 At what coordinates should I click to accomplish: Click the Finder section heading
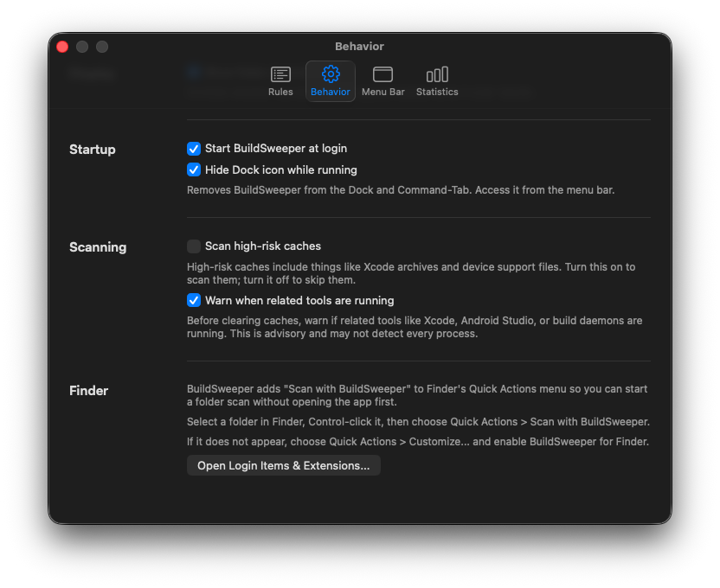[x=88, y=391]
